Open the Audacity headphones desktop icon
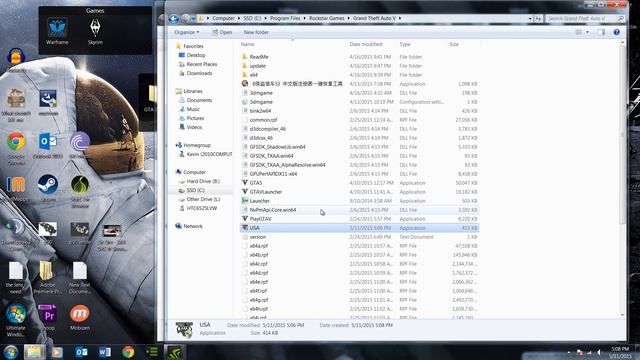This screenshot has height=360, width=640. tap(16, 60)
